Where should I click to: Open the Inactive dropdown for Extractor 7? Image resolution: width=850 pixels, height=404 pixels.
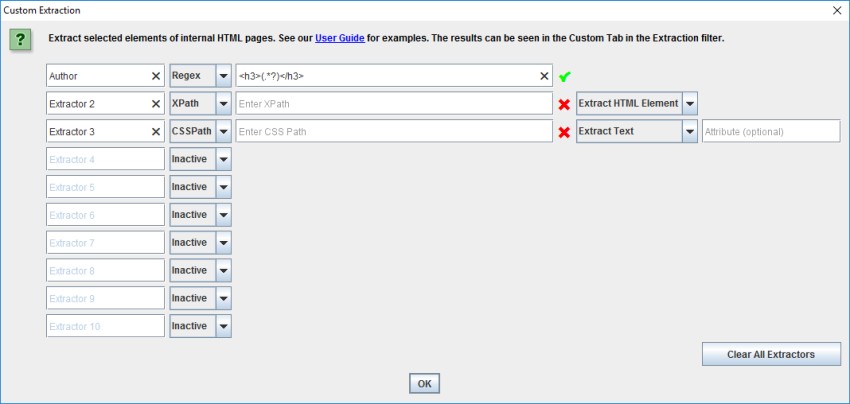201,242
